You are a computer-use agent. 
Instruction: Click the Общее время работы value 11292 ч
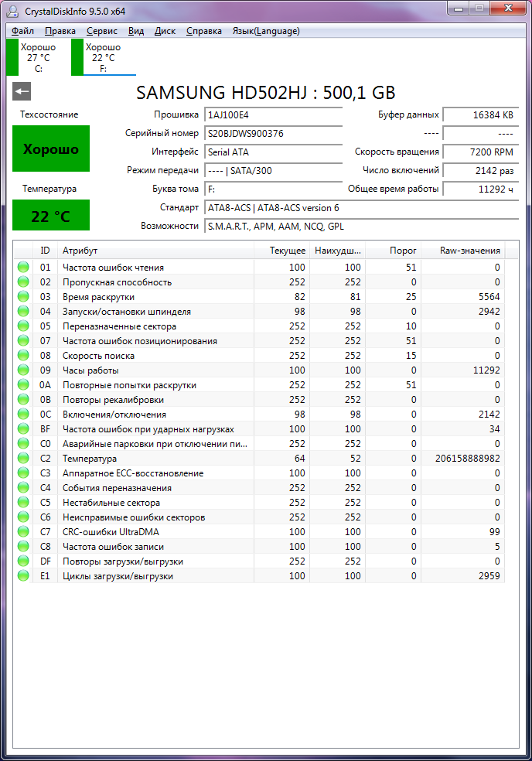pos(481,189)
